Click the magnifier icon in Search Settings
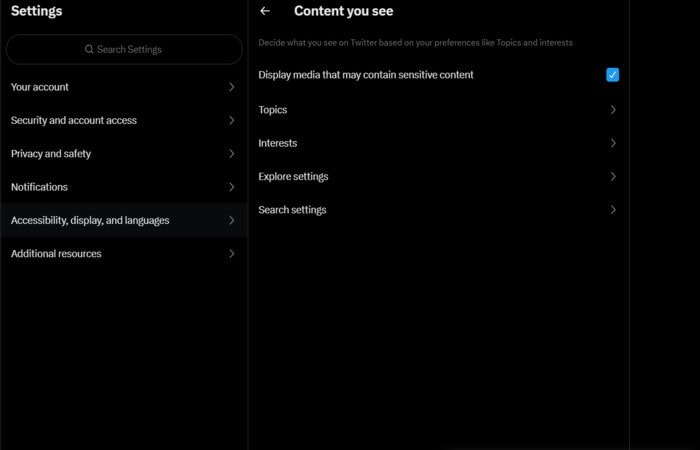The image size is (700, 450). tap(89, 49)
